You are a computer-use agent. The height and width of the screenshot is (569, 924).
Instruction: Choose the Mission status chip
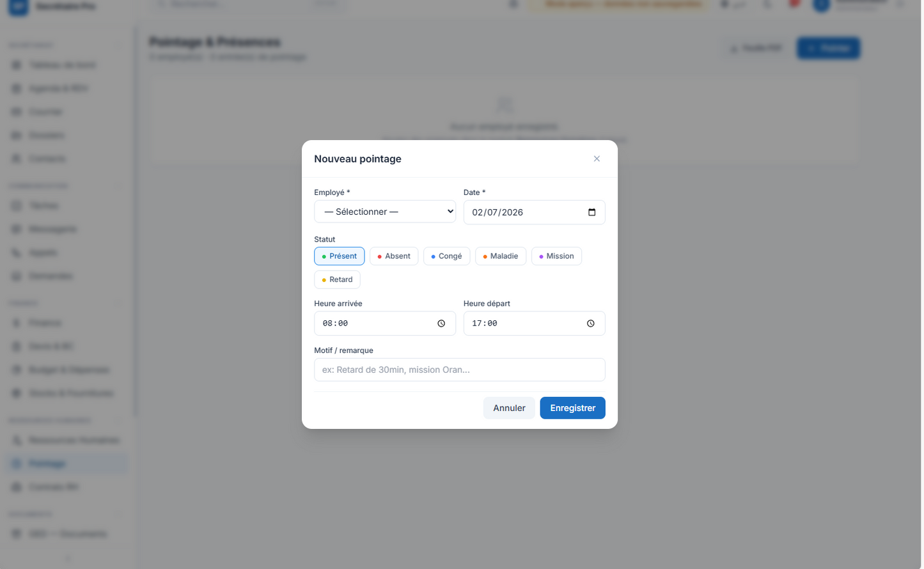point(556,256)
